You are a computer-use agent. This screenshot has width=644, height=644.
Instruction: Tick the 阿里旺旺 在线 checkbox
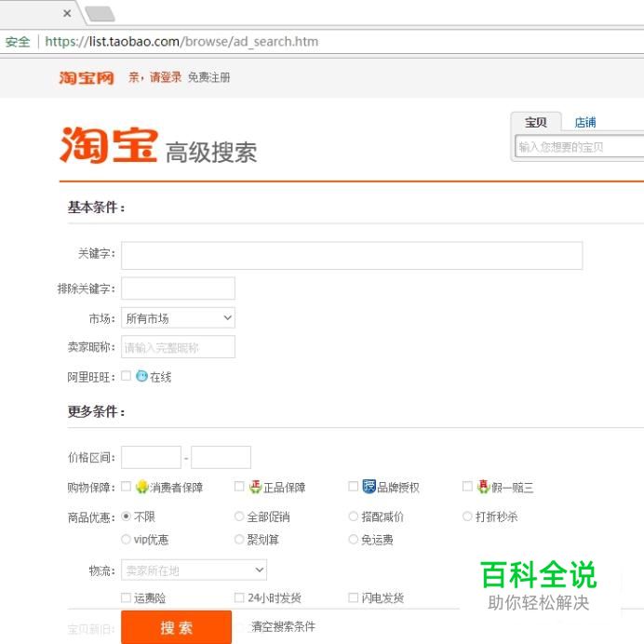126,376
